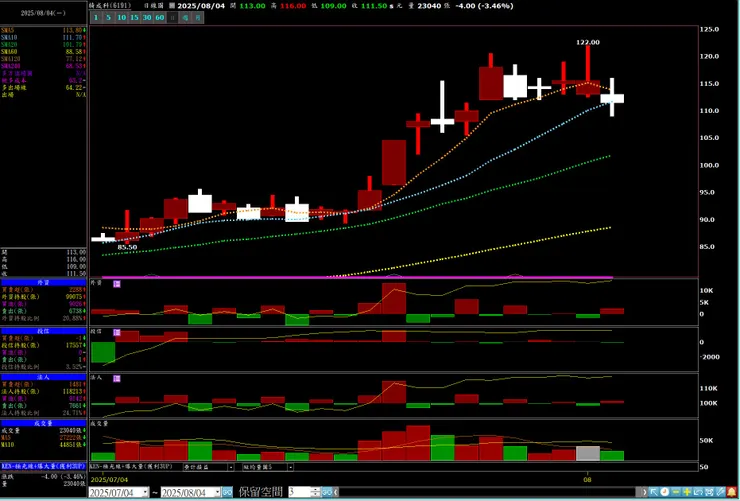740x501 pixels.
Task: Click the 保留空間 spinner arrows
Action: [x=316, y=492]
